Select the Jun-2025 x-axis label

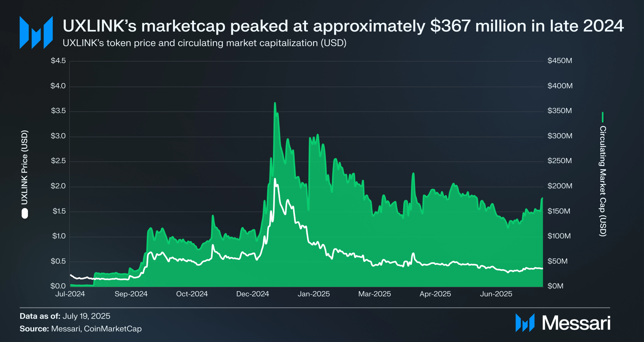coord(496,294)
